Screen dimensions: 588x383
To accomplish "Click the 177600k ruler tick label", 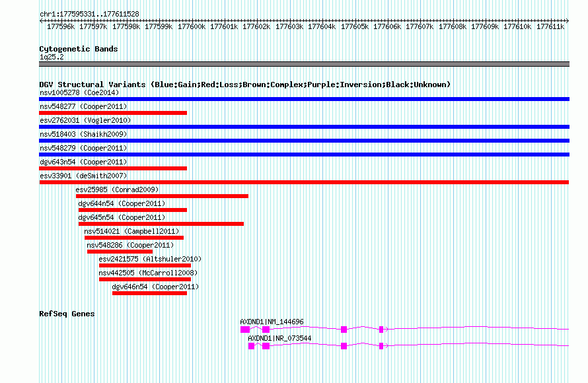I will click(x=192, y=26).
